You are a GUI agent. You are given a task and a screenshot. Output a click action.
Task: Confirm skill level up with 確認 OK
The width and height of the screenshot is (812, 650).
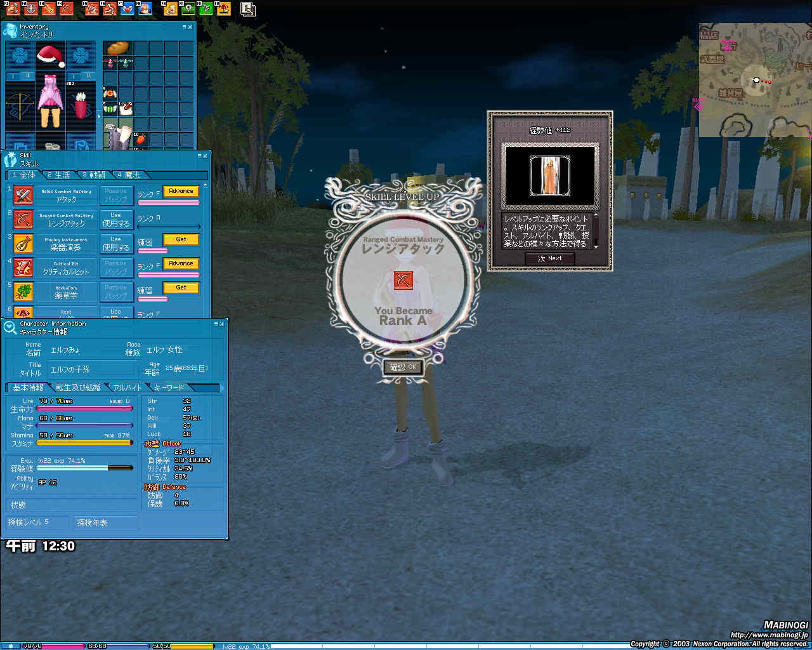click(403, 367)
